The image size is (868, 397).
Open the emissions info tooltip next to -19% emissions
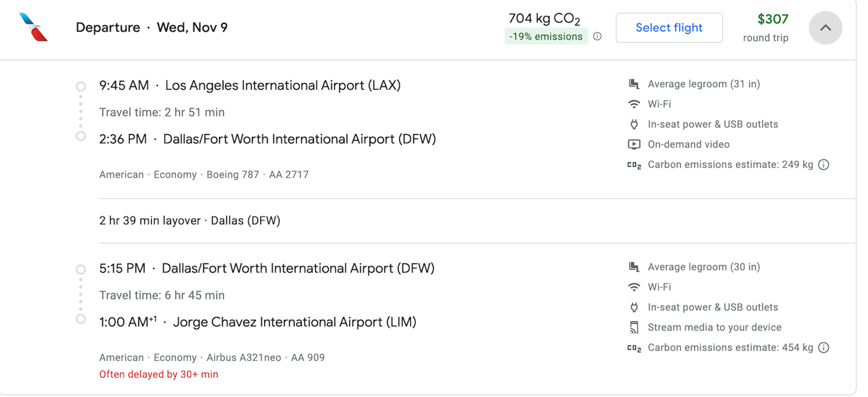(598, 36)
